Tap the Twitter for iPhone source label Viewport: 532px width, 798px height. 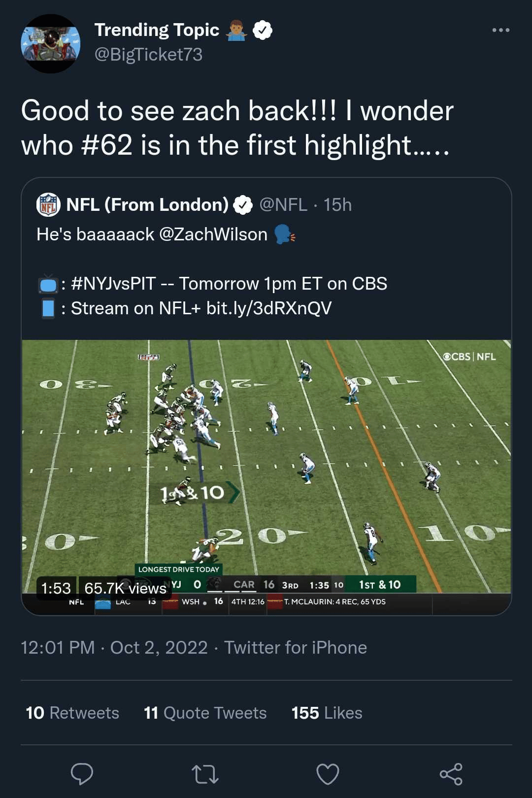click(x=296, y=647)
